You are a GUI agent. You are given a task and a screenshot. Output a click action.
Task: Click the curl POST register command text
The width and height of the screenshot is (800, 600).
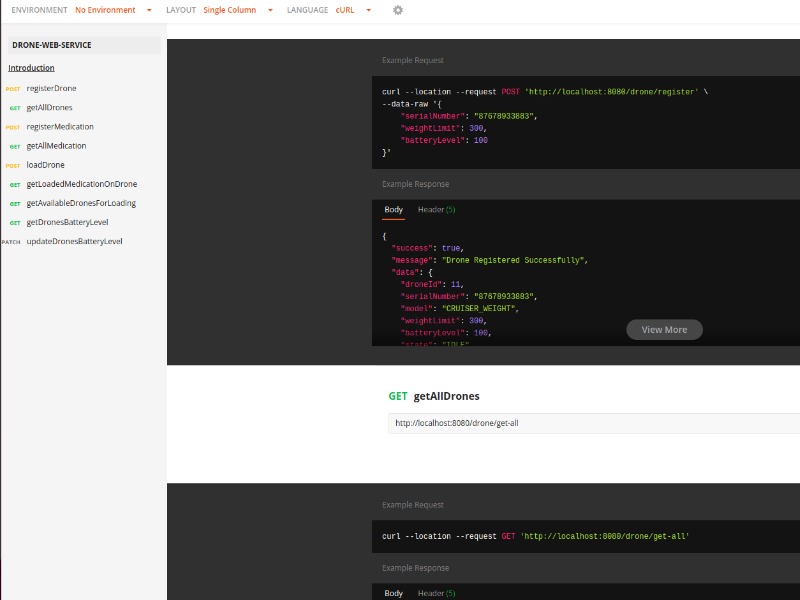pos(544,92)
